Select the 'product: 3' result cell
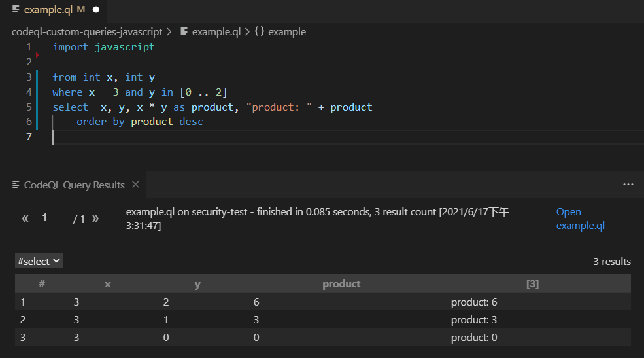Viewport: 644px width, 358px height. tap(474, 320)
